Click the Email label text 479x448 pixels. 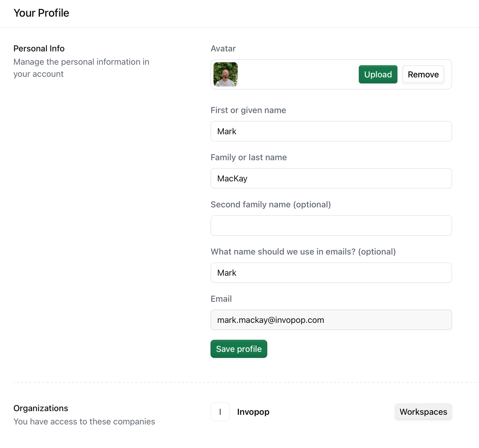click(x=221, y=299)
